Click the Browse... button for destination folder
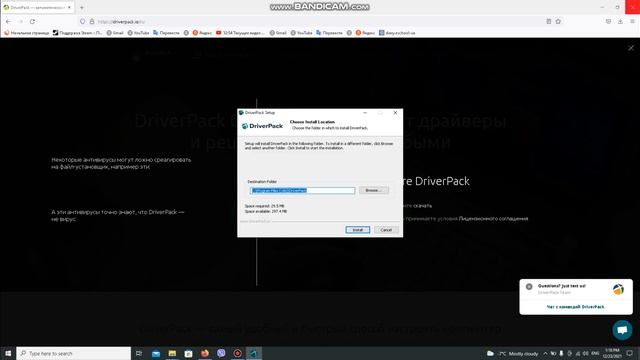The image size is (640, 360). pos(373,190)
